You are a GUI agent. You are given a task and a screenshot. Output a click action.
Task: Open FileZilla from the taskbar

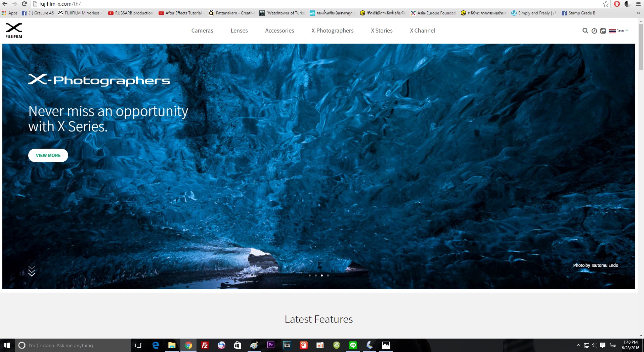205,345
